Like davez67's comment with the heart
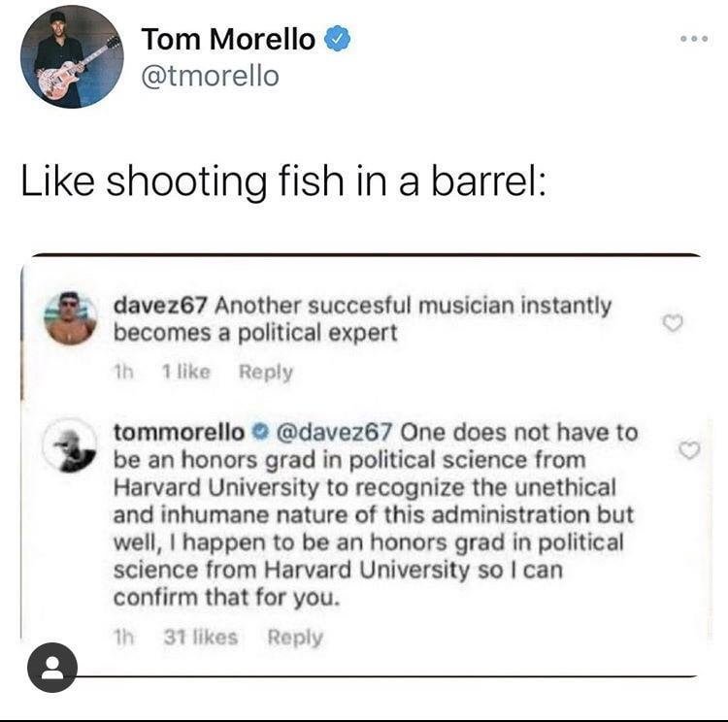Viewport: 728px width, 722px height. [671, 324]
